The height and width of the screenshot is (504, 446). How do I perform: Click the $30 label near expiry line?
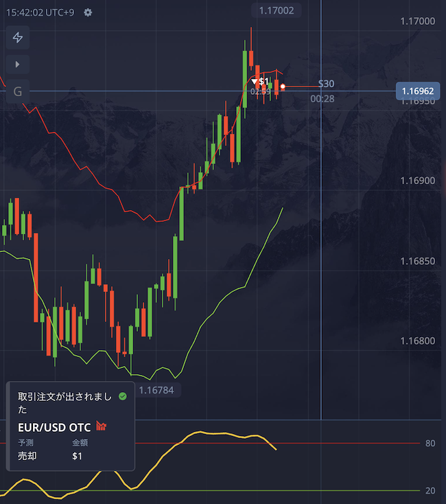(x=326, y=84)
